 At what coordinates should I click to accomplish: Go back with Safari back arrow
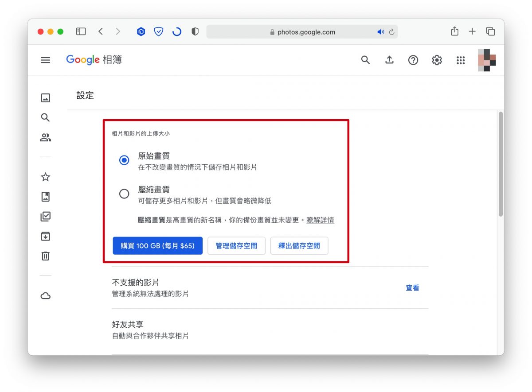(x=101, y=31)
